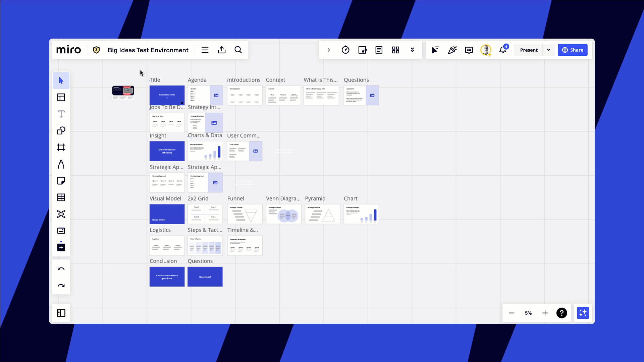The image size is (644, 362).
Task: Zoom in with the plus button
Action: point(545,313)
